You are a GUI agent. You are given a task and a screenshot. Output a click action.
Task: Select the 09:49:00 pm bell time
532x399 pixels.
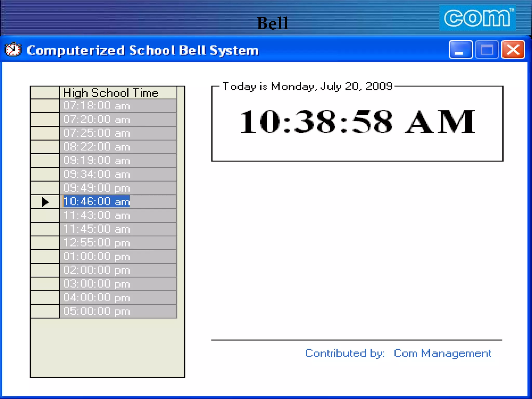point(118,188)
